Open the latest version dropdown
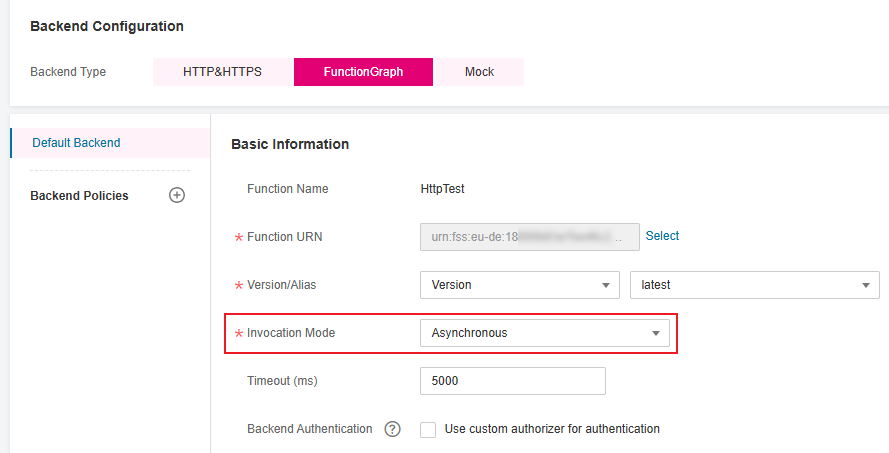The height and width of the screenshot is (453, 889). (754, 285)
